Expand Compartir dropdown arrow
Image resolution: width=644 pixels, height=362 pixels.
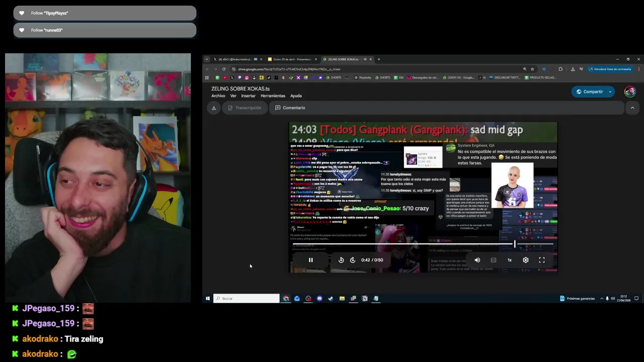coord(610,92)
